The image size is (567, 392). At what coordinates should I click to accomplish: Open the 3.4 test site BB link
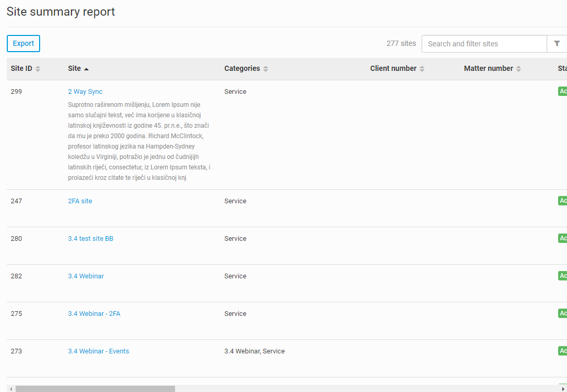point(90,239)
